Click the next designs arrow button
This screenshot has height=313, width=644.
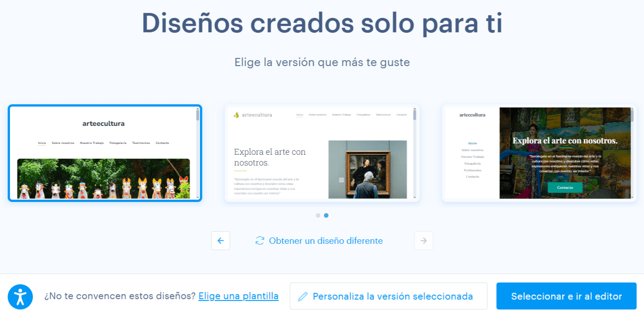point(423,241)
